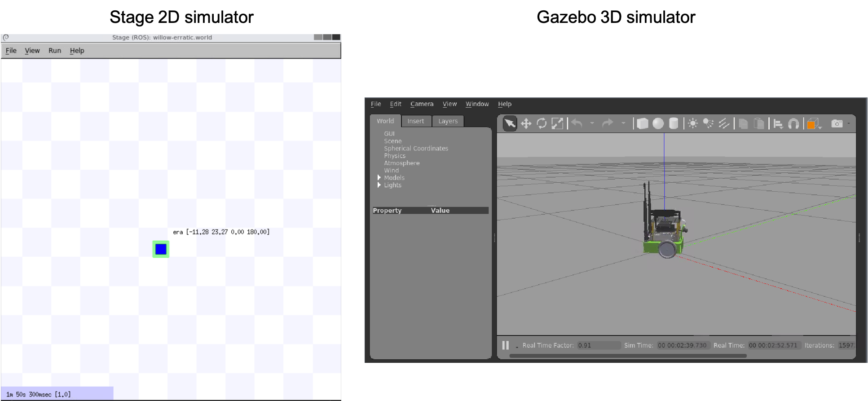
Task: Click the Real Time value field
Action: point(774,345)
